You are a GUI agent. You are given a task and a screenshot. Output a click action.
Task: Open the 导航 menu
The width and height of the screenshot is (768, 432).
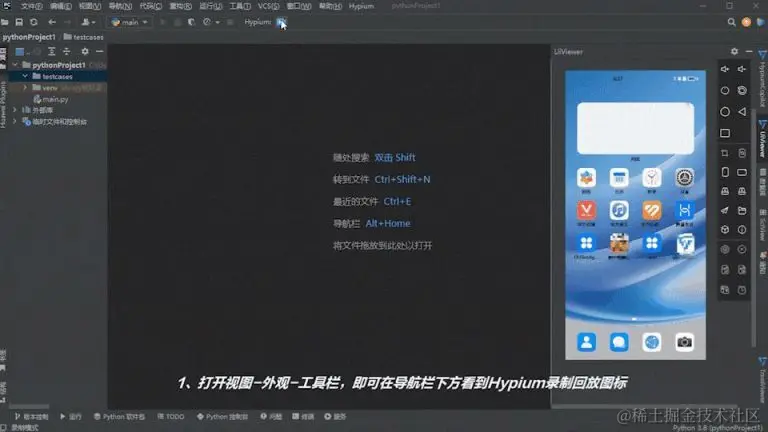[x=120, y=6]
